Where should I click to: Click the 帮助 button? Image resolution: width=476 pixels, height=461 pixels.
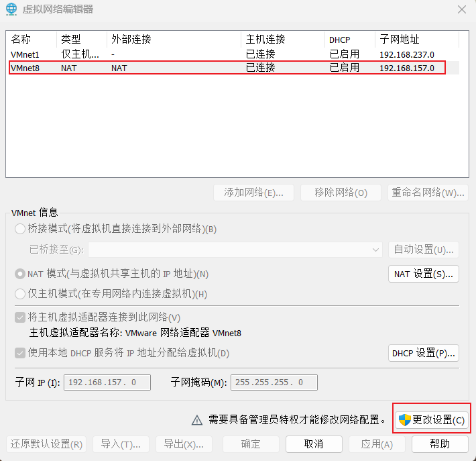pos(440,444)
